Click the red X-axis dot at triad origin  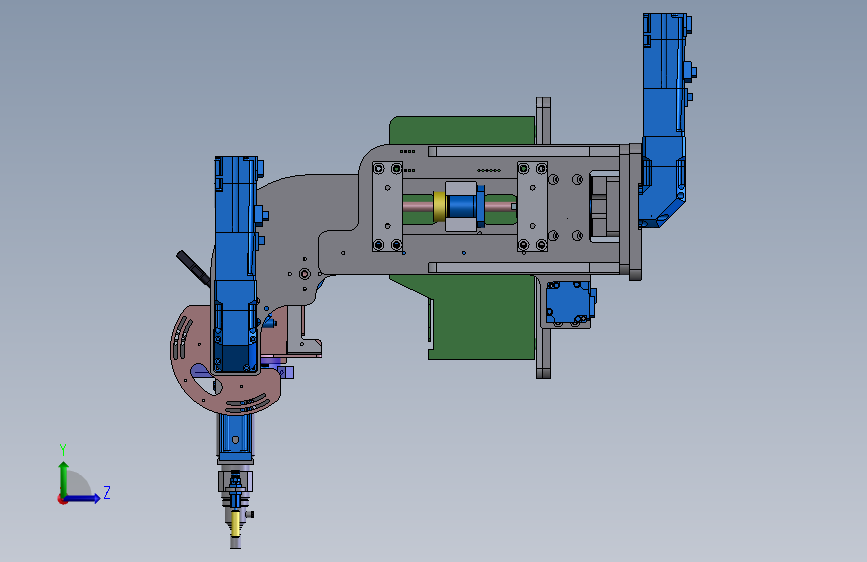tap(61, 499)
